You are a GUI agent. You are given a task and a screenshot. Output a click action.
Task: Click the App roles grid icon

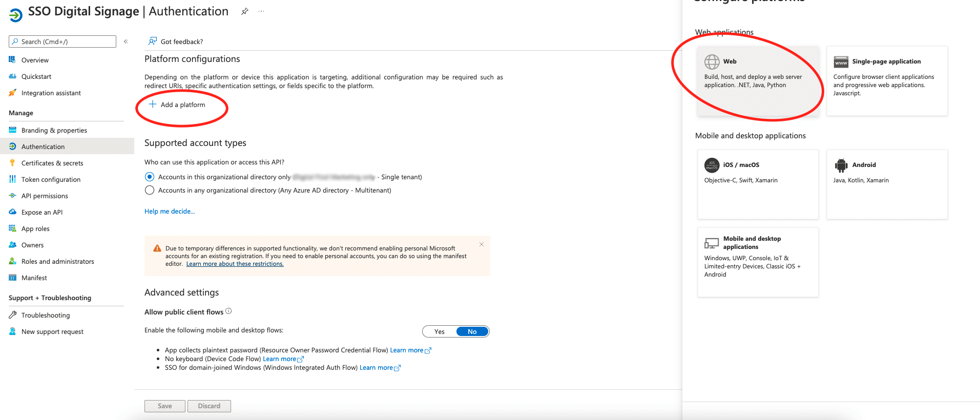point(12,228)
